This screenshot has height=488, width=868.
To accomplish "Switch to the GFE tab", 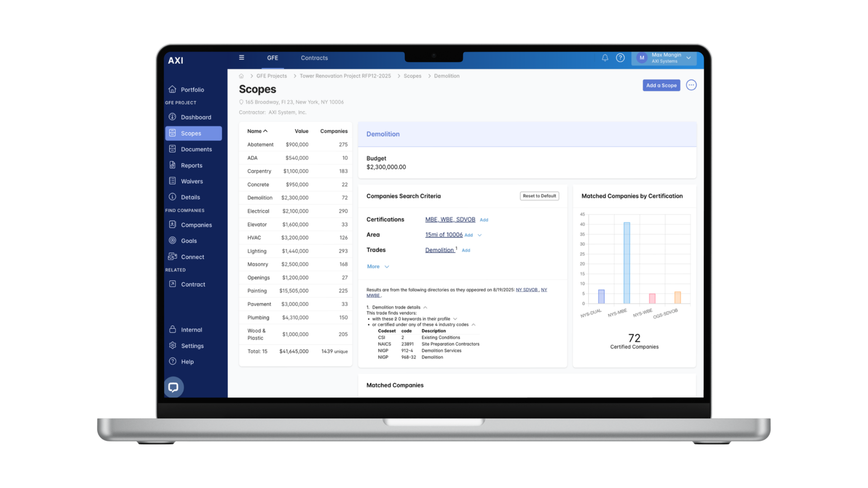I will (x=273, y=58).
